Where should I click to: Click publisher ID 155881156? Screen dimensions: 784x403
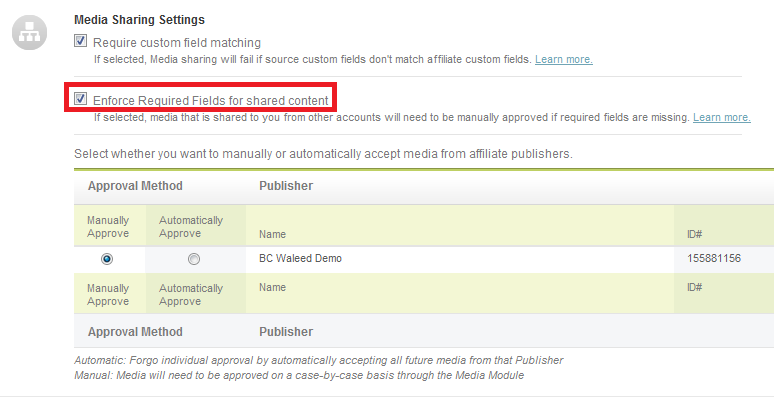pyautogui.click(x=714, y=258)
